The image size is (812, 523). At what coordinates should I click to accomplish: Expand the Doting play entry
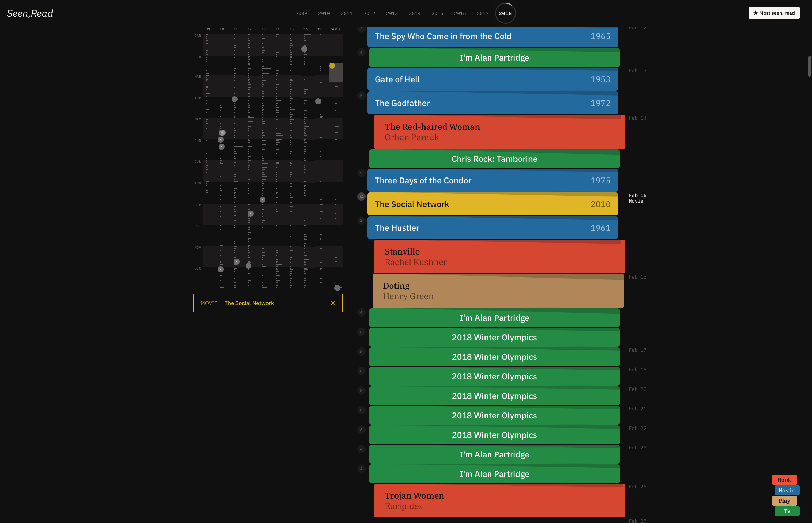[497, 291]
